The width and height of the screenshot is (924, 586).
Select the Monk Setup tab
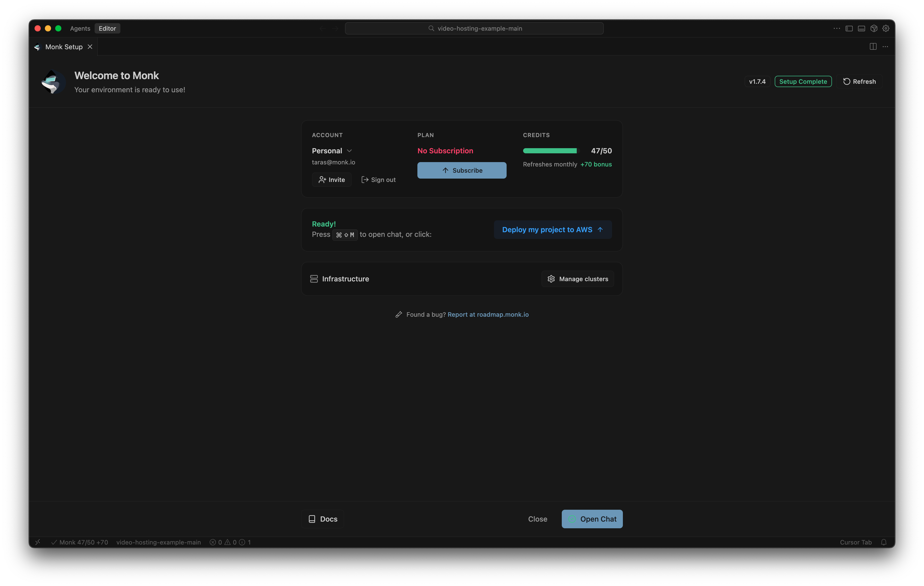point(64,47)
